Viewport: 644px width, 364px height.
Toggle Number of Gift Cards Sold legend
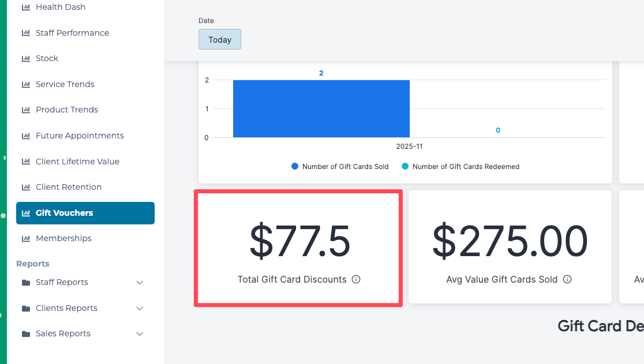coord(340,167)
